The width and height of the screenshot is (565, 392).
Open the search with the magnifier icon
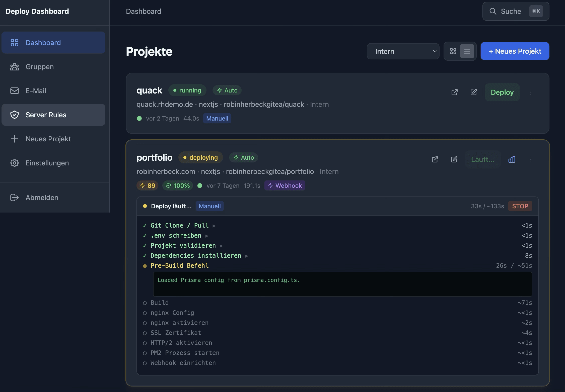pyautogui.click(x=493, y=11)
